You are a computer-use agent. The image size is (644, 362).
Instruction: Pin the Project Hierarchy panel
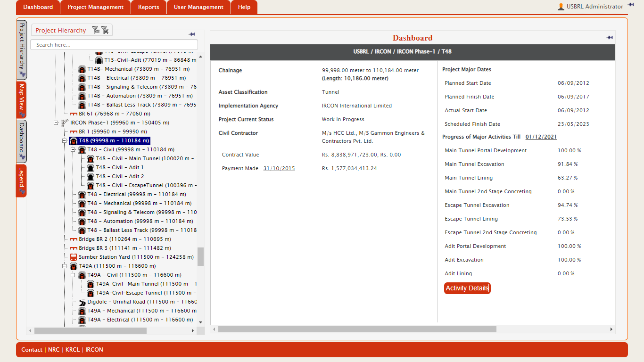click(192, 34)
